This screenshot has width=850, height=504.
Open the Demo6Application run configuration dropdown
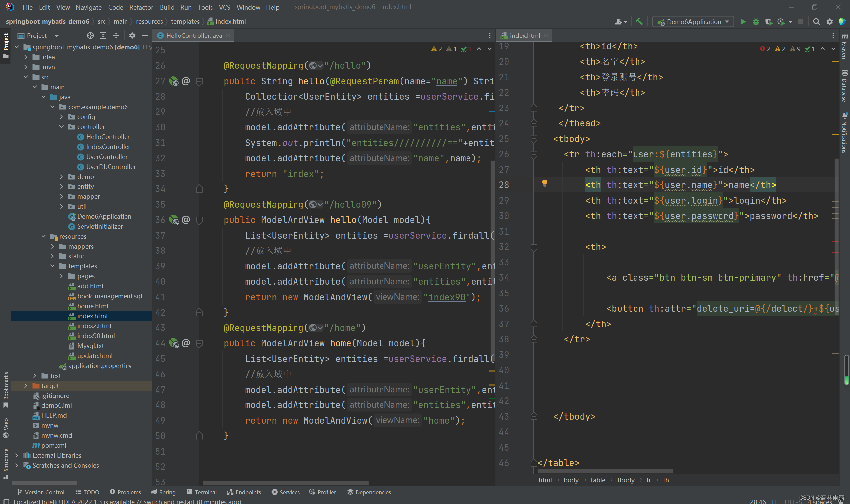[693, 22]
